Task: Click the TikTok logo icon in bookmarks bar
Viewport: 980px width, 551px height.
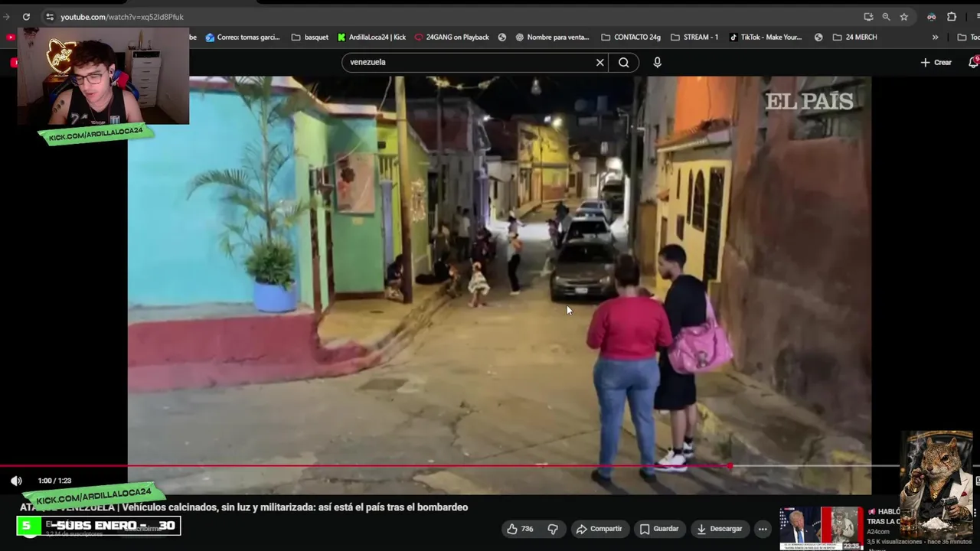Action: [x=733, y=37]
